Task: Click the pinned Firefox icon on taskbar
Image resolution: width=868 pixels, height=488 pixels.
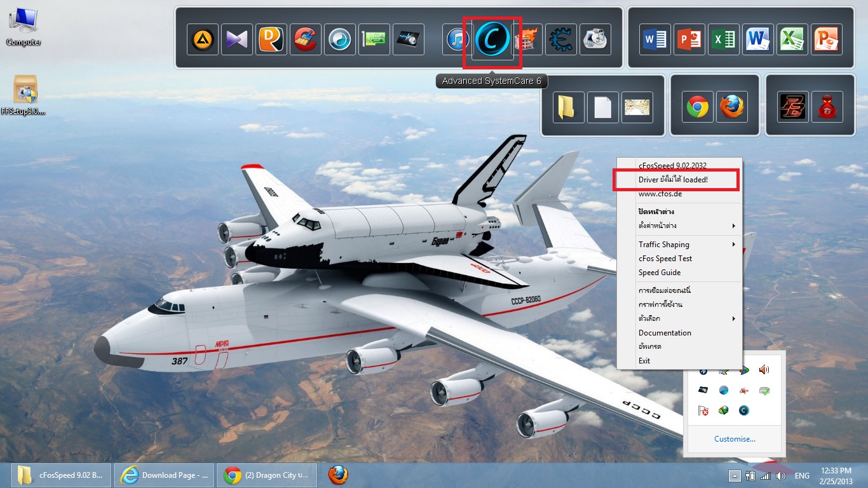Action: point(338,475)
